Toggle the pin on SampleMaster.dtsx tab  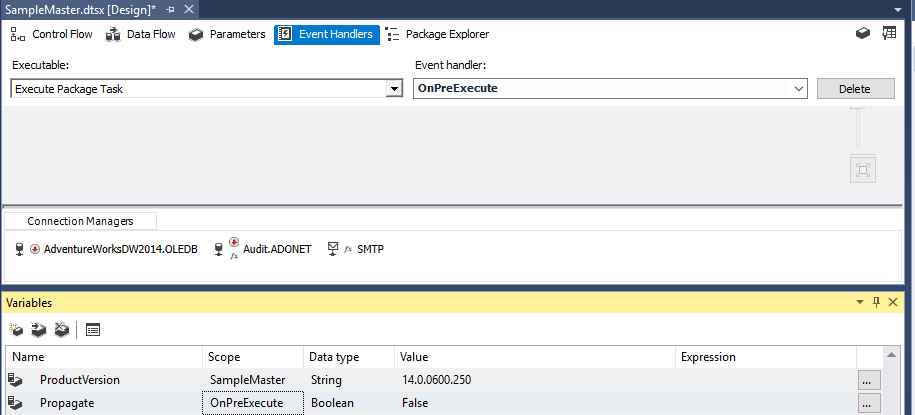[x=170, y=9]
